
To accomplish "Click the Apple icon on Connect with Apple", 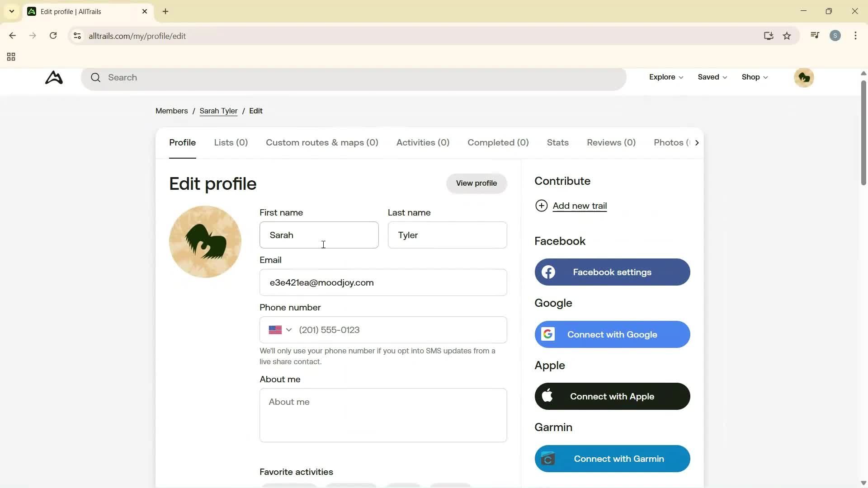I will tap(548, 396).
